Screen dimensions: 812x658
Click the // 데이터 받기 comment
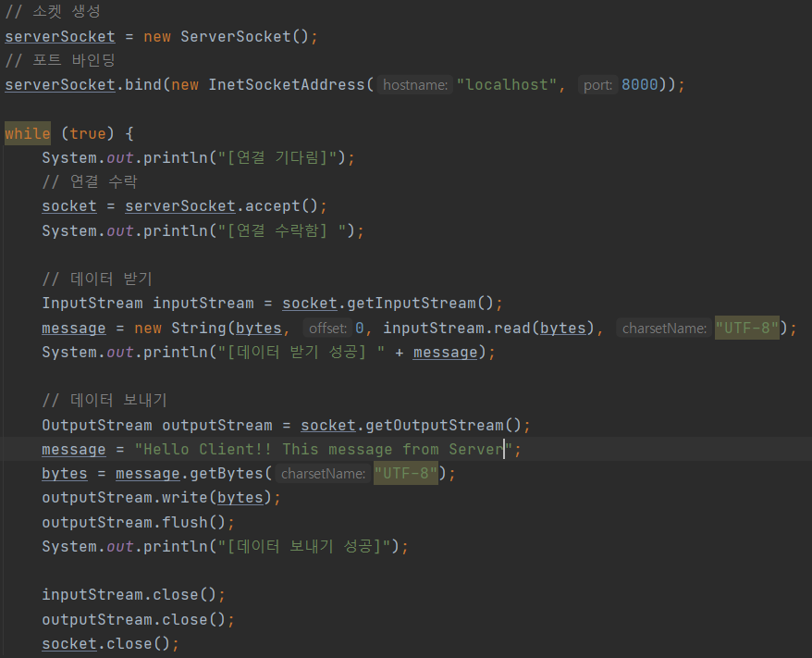[x=97, y=279]
